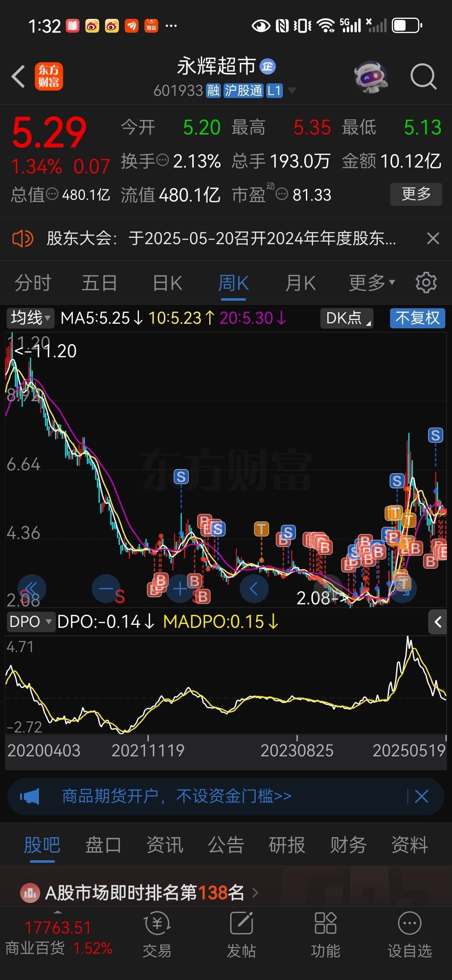Screen dimensions: 452x980
Task: Zoom out chart with minus button
Action: pos(106,588)
